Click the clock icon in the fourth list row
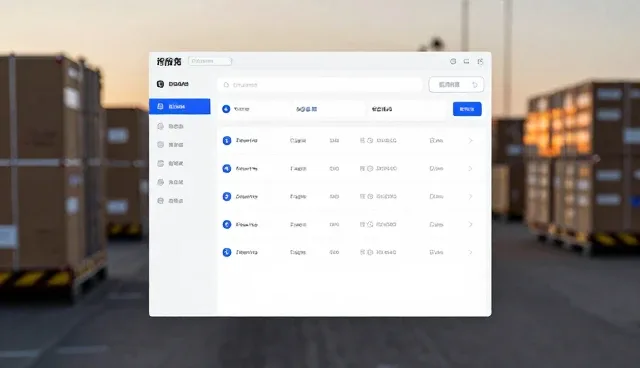This screenshot has width=640, height=368. (x=370, y=224)
